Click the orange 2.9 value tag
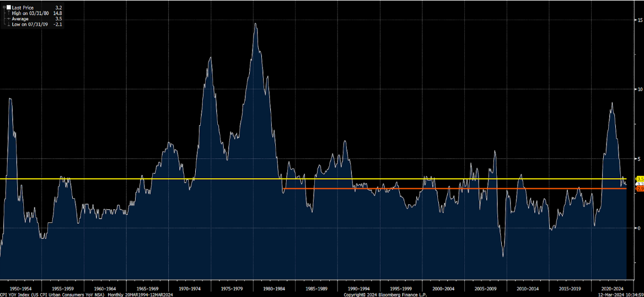The width and height of the screenshot is (644, 297). 640,188
